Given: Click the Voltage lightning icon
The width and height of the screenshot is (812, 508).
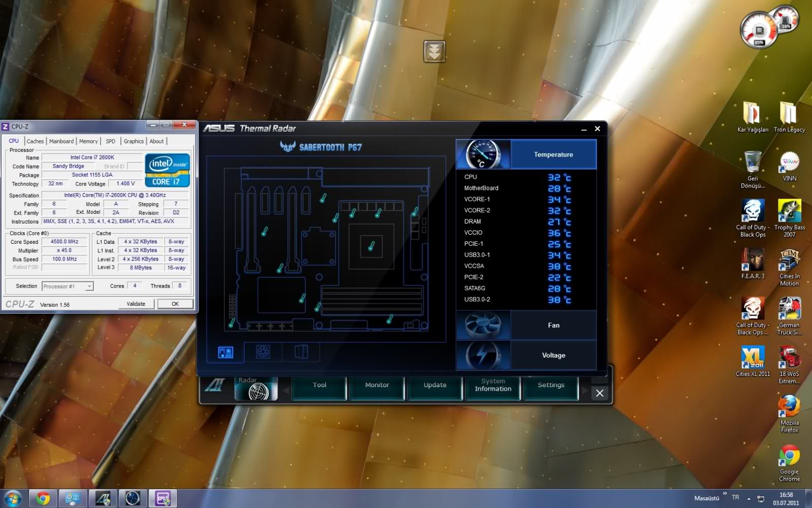Looking at the screenshot, I should pos(483,355).
